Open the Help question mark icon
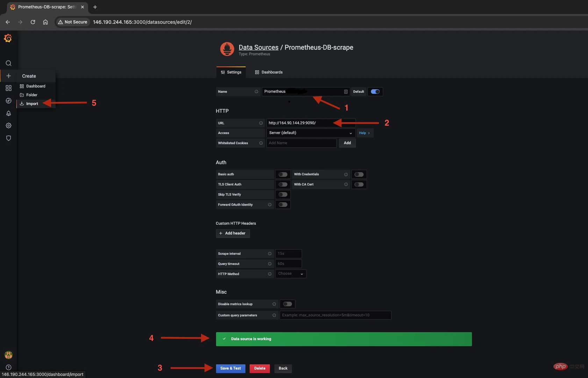 [8, 367]
